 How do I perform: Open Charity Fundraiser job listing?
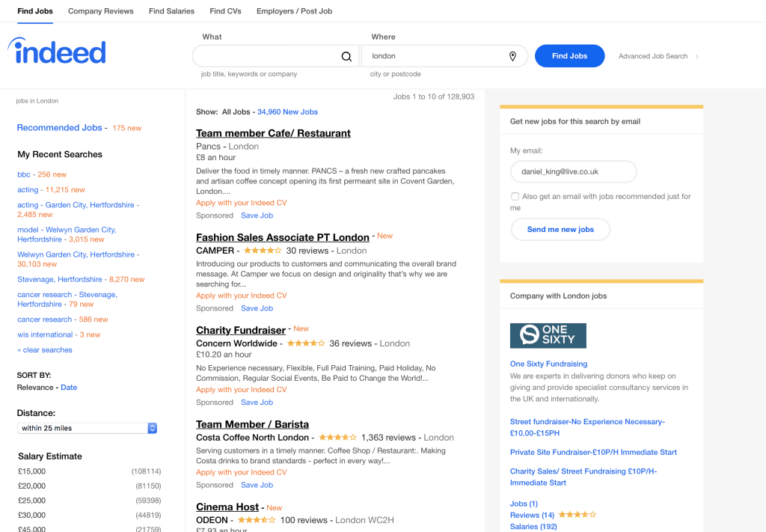(241, 330)
